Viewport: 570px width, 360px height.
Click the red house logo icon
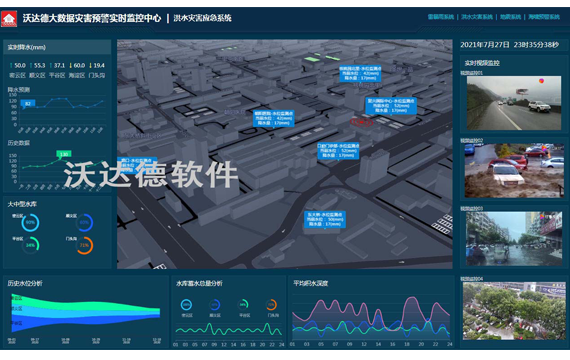click(x=9, y=19)
